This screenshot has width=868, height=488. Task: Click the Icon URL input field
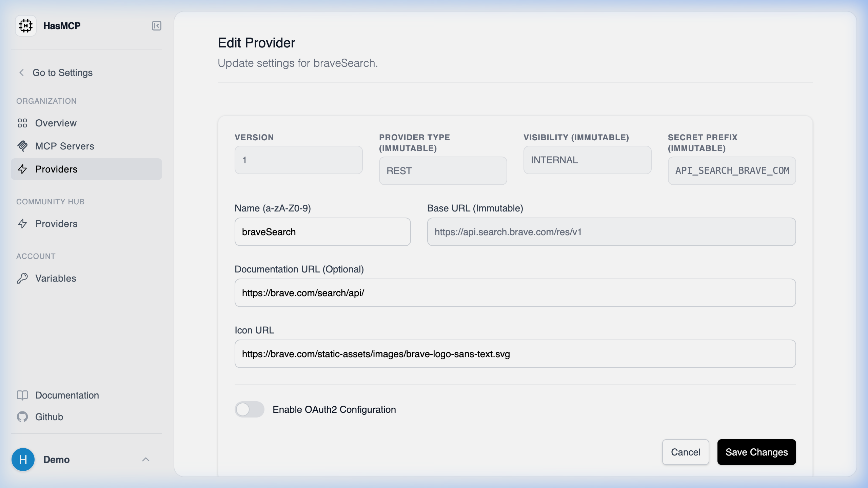515,353
